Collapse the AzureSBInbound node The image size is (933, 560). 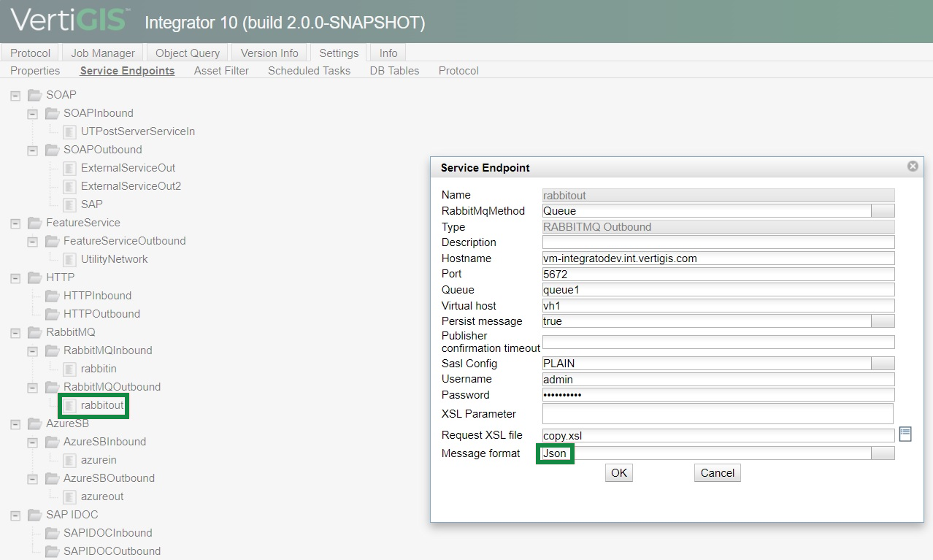click(x=32, y=442)
